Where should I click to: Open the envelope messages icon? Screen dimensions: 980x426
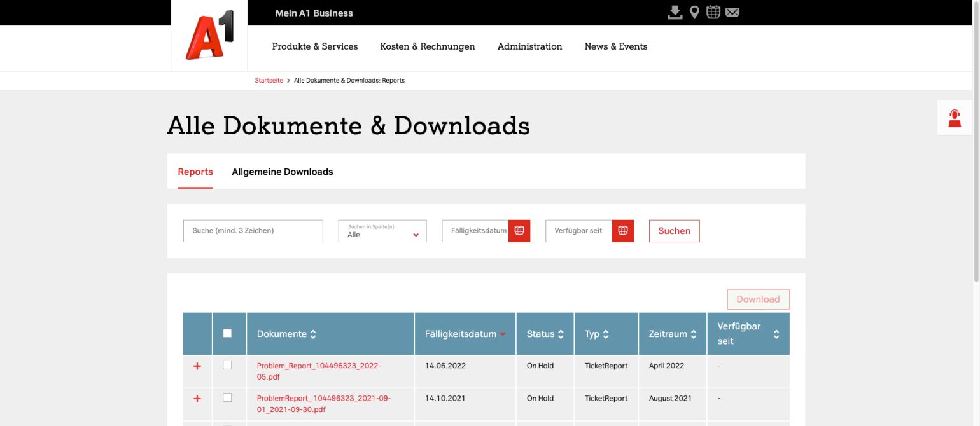(x=732, y=13)
